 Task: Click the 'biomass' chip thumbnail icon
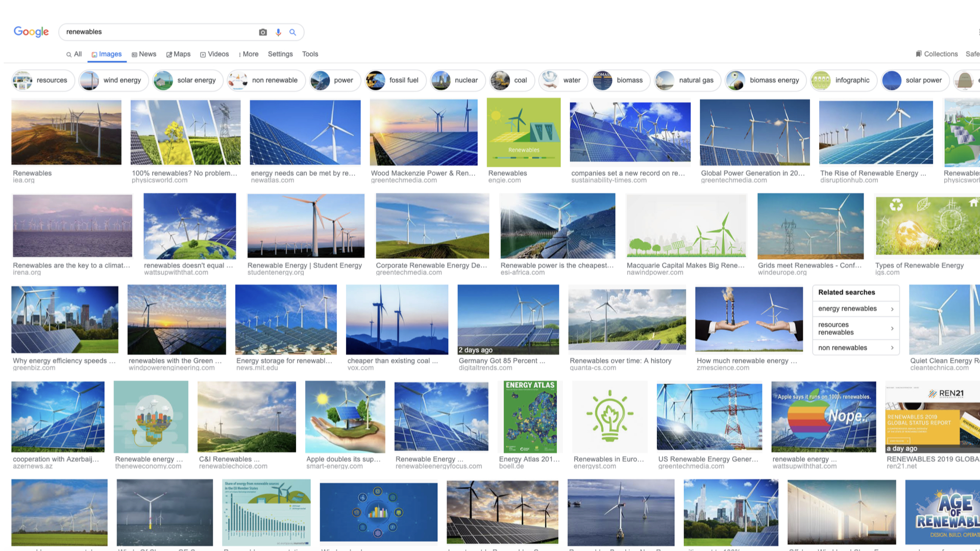(603, 81)
